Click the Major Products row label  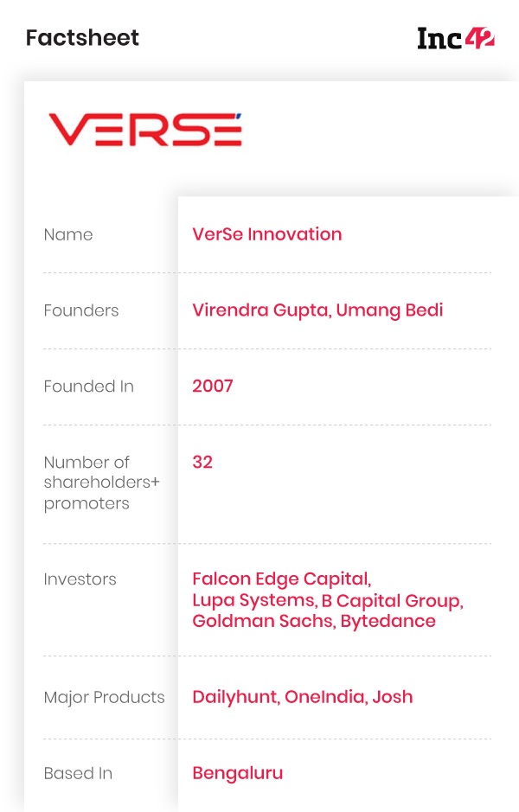104,697
